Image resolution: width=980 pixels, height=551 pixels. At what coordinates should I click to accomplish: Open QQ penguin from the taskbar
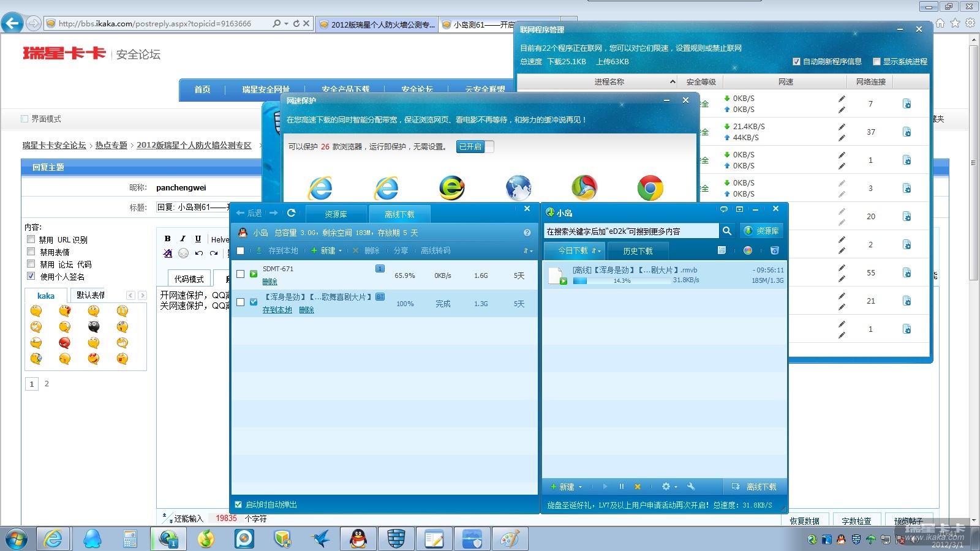coord(358,539)
